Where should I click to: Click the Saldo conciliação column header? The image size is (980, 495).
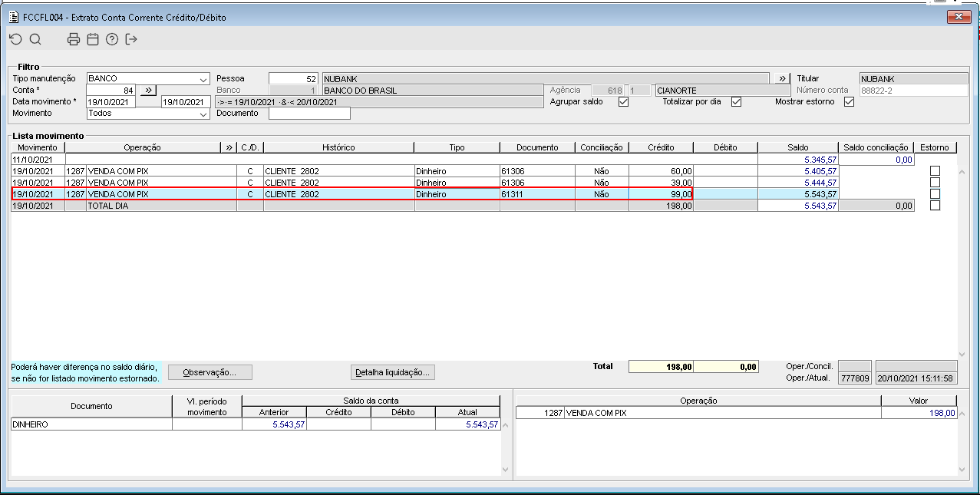pyautogui.click(x=876, y=147)
